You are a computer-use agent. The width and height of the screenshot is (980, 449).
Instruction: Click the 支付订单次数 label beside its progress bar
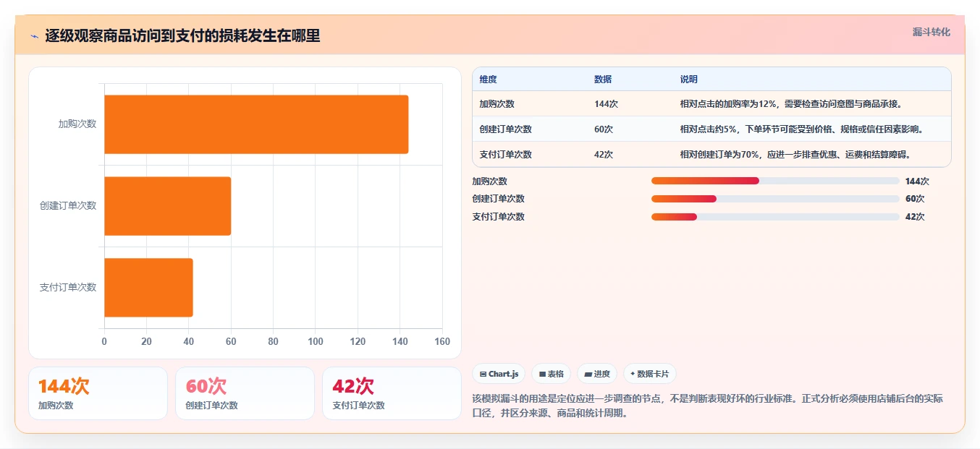499,217
